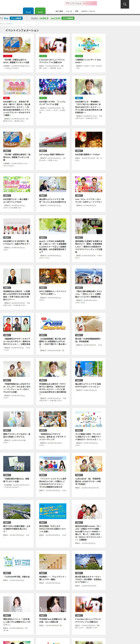Open the 清水三雄 ヘリコプター体験飛行会 thumbnail
140x644 pixels.
tap(89, 276)
